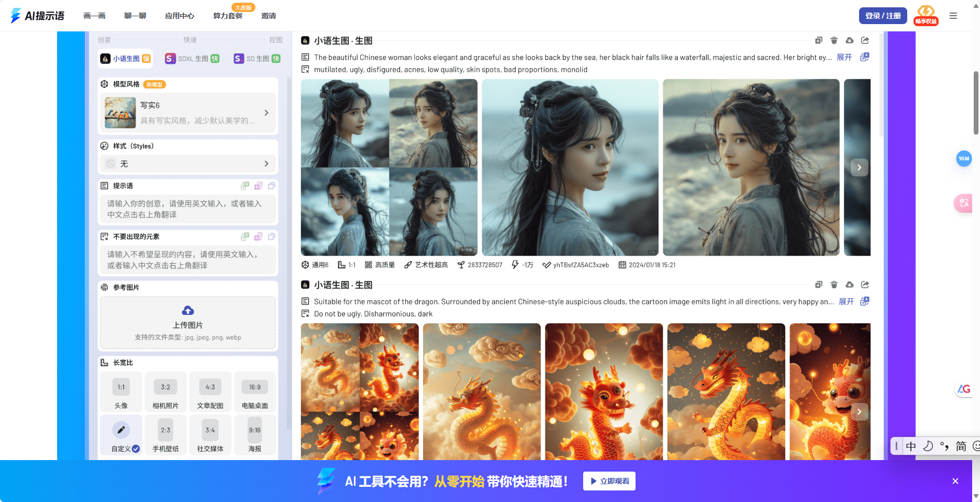
Task: Share the first generation record
Action: point(865,40)
